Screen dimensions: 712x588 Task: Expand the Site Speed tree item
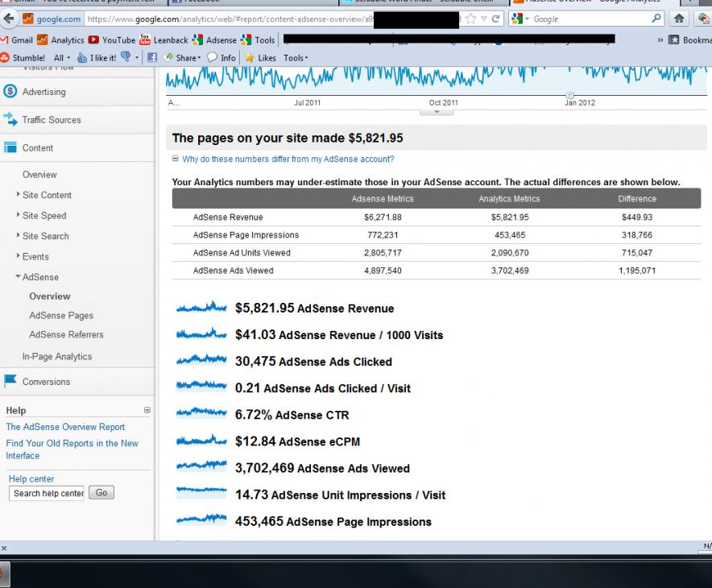pos(19,215)
